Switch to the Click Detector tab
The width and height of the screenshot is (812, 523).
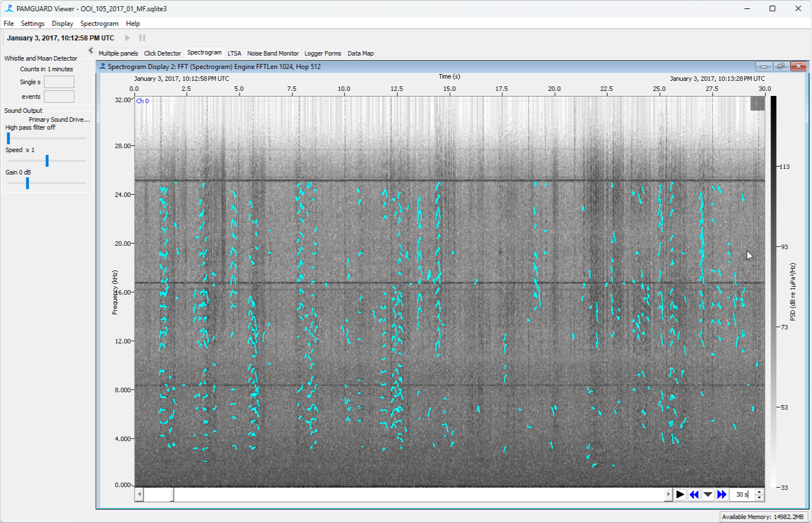pyautogui.click(x=162, y=53)
